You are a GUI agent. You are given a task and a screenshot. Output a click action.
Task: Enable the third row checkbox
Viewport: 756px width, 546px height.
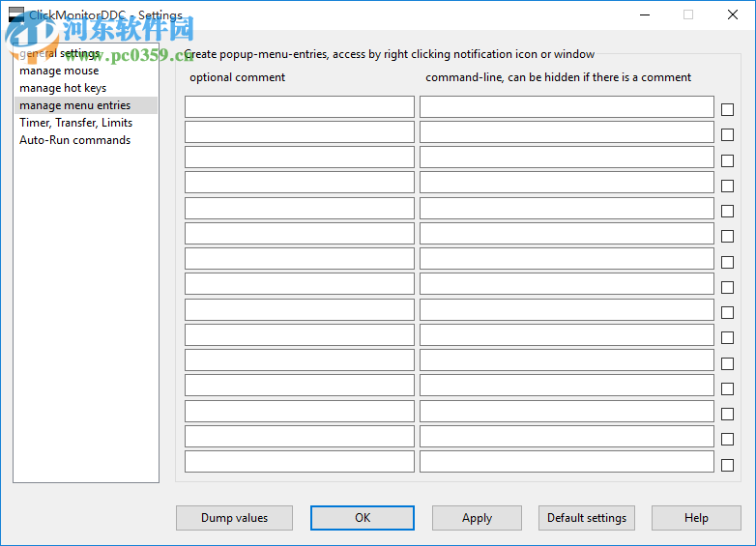[728, 160]
